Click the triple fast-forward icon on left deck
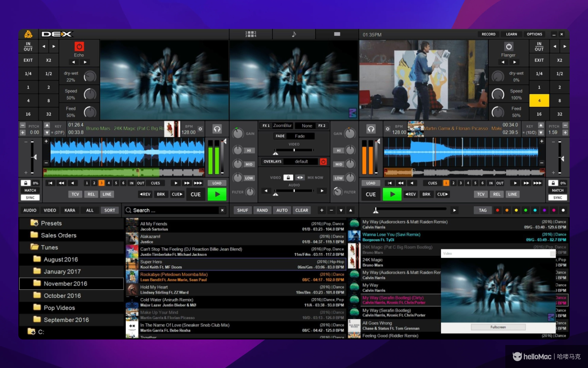This screenshot has width=588, height=368. [x=198, y=183]
